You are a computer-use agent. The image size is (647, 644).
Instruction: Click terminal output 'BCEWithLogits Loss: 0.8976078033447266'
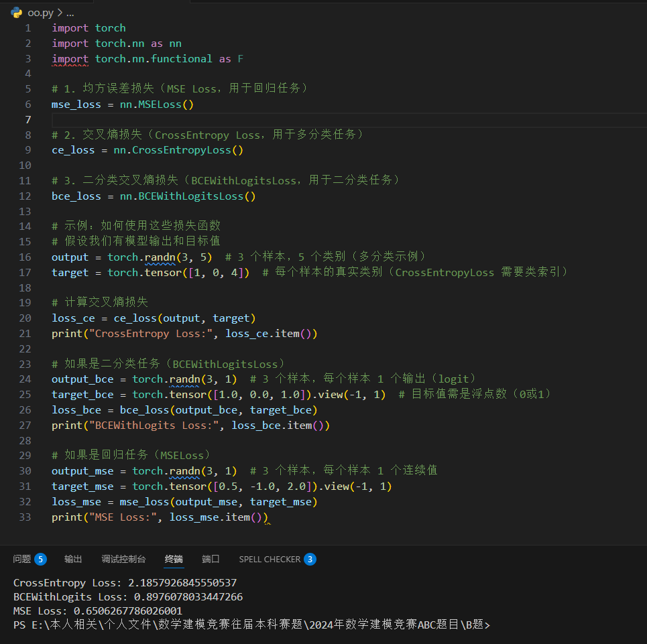pyautogui.click(x=128, y=597)
